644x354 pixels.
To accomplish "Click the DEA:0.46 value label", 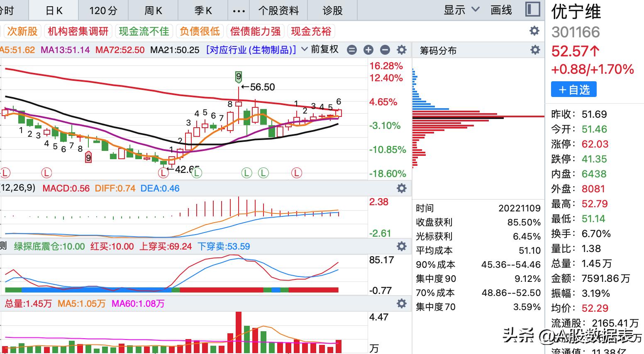I will [160, 188].
